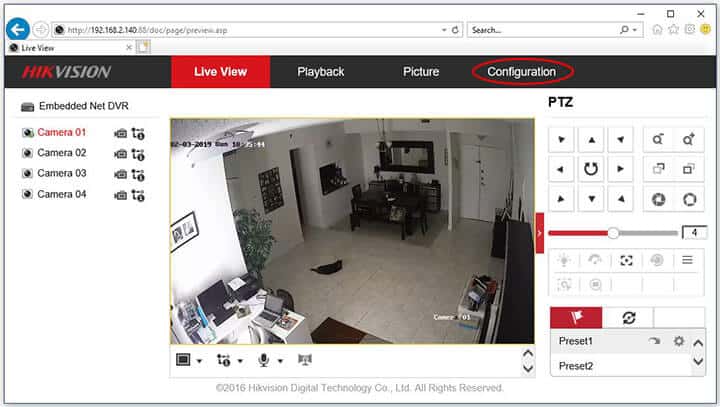This screenshot has width=720, height=407.
Task: Click the iris open icon
Action: coord(657,200)
